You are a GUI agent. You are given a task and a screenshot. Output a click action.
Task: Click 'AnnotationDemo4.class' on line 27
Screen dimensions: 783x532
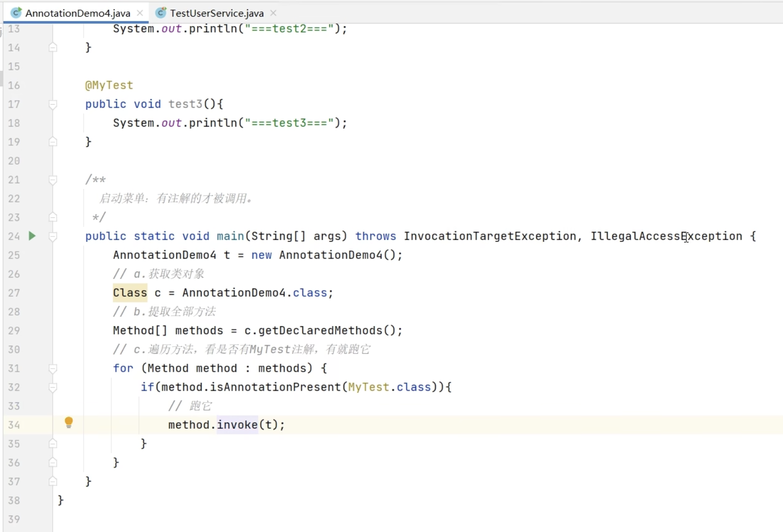point(255,293)
